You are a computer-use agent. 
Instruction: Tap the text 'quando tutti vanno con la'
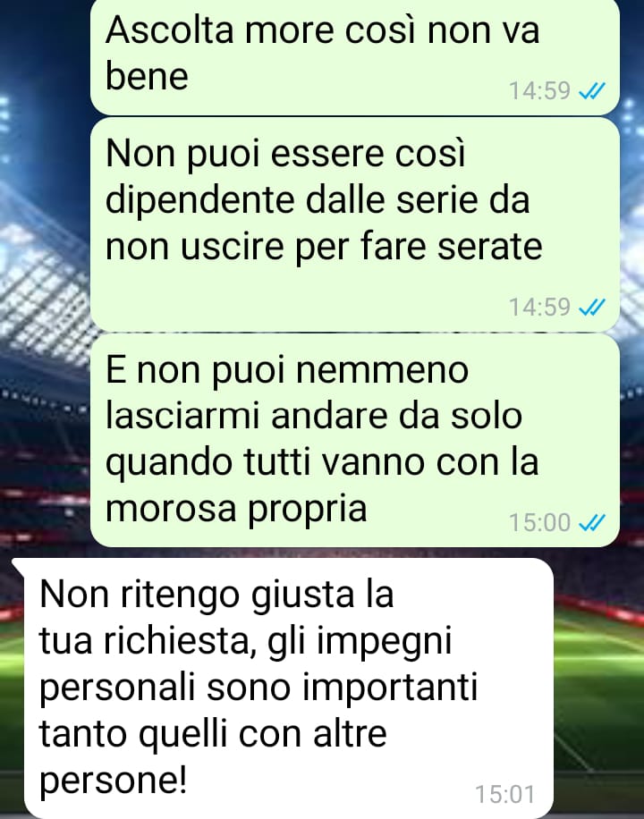(322, 464)
